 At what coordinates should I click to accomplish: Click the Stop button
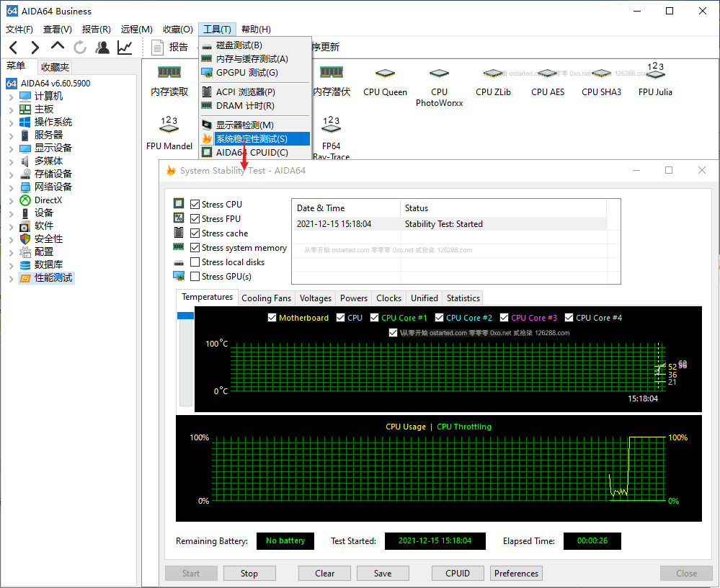pos(249,574)
